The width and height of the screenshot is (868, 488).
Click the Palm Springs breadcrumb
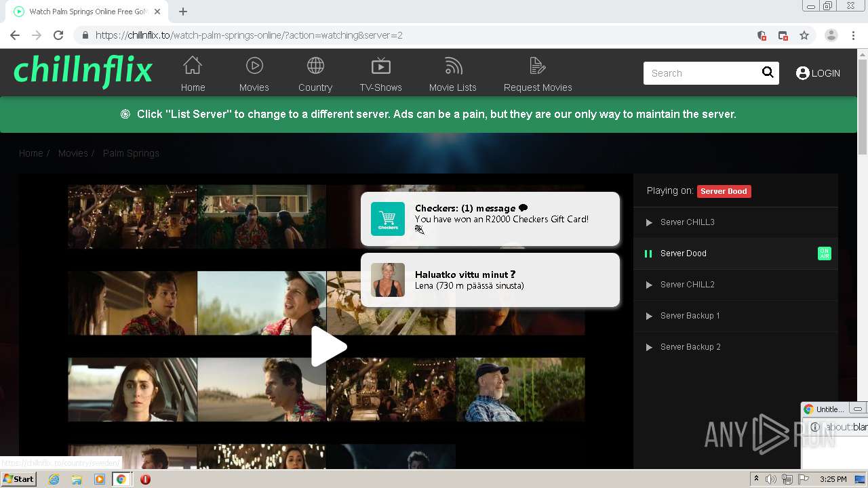[x=131, y=153]
